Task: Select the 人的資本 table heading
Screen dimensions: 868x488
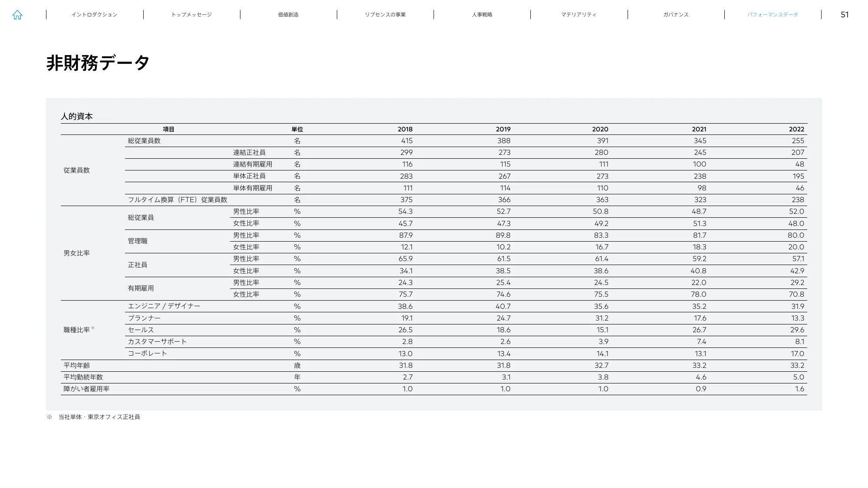Action: click(77, 116)
